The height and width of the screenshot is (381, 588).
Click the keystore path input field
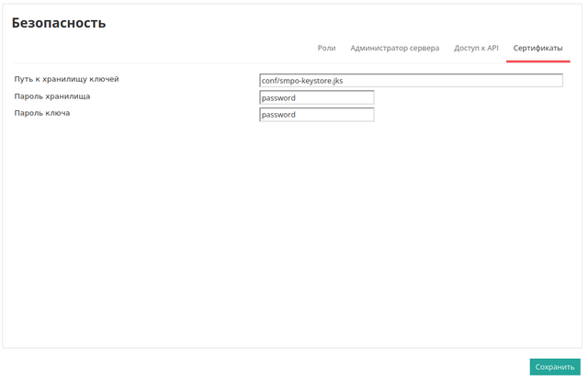pyautogui.click(x=411, y=81)
